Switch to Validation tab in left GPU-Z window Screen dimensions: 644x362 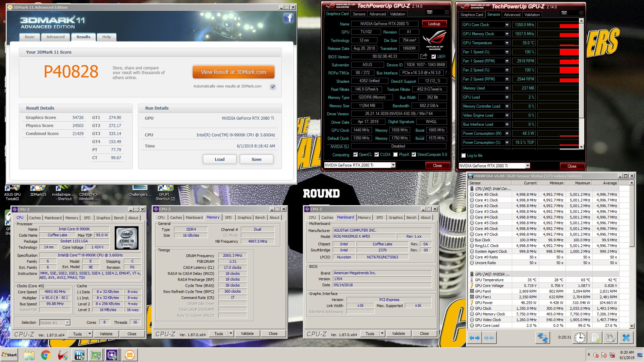[x=397, y=14]
